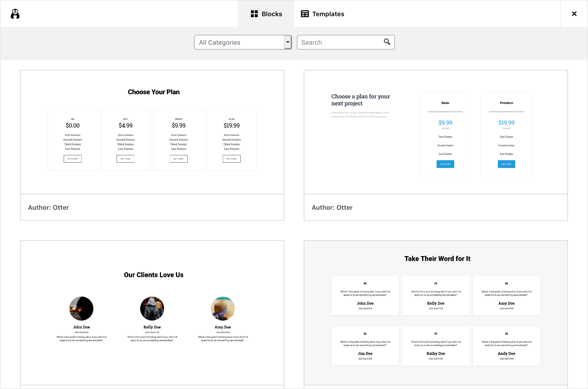The width and height of the screenshot is (588, 389).
Task: Click the categories dropdown arrow
Action: pos(287,42)
